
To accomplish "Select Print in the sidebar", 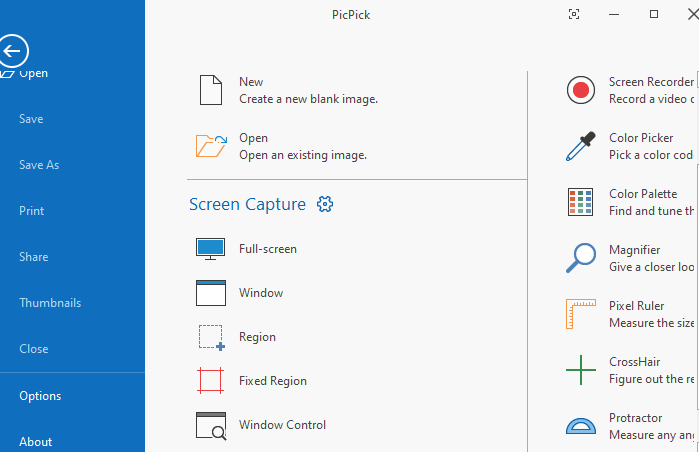I will [x=31, y=211].
